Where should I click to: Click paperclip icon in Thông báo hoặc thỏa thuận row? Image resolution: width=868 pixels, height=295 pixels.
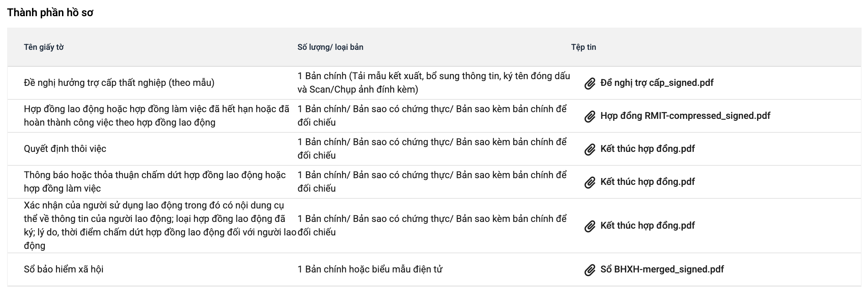pos(589,182)
